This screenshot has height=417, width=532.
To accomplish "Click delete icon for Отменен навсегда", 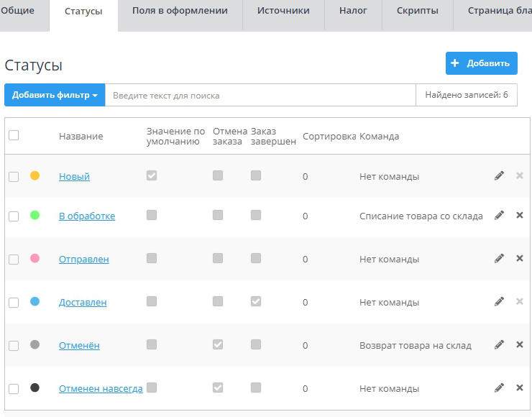I will pyautogui.click(x=520, y=388).
